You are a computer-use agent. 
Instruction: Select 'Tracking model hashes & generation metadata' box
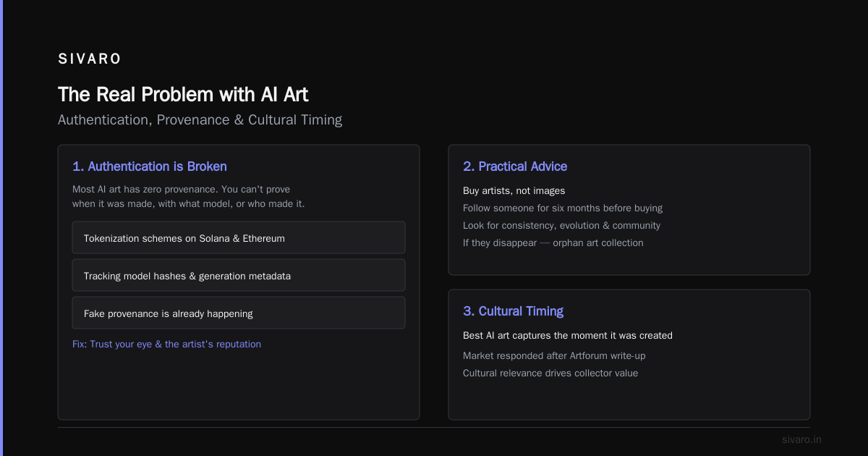(239, 275)
